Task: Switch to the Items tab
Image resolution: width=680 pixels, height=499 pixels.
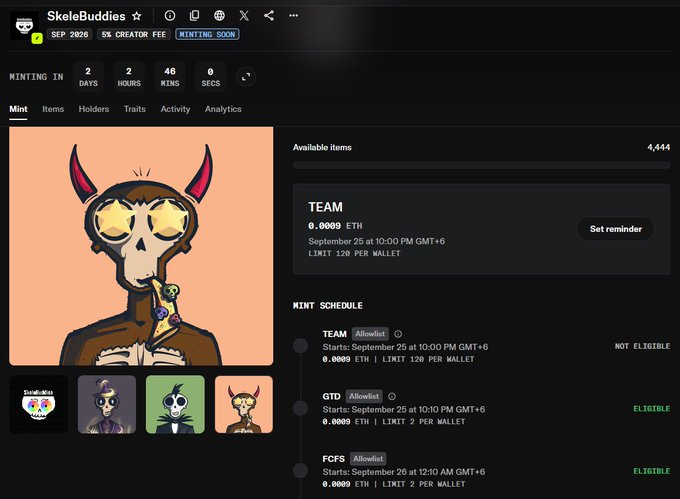Action: [53, 109]
